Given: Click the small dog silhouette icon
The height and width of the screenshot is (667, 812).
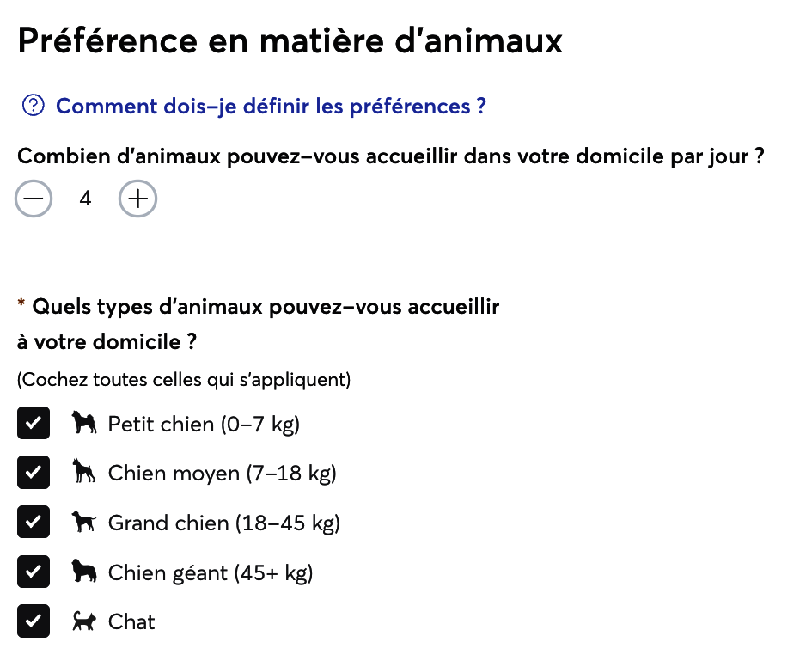Looking at the screenshot, I should pos(84,422).
